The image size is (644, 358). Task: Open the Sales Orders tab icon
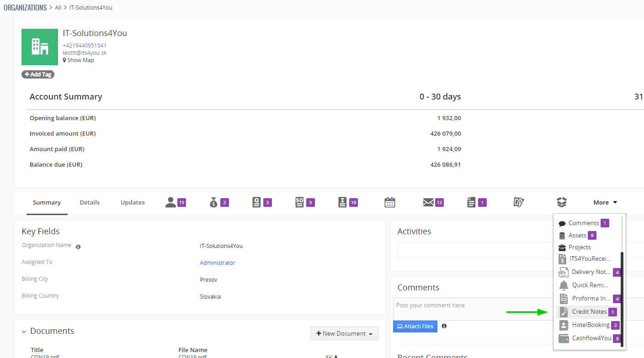click(299, 202)
